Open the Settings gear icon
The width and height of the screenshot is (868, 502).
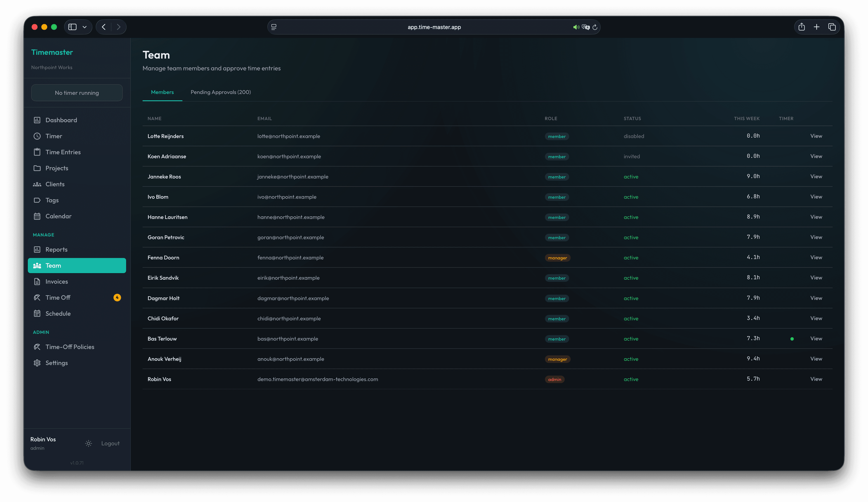(37, 363)
